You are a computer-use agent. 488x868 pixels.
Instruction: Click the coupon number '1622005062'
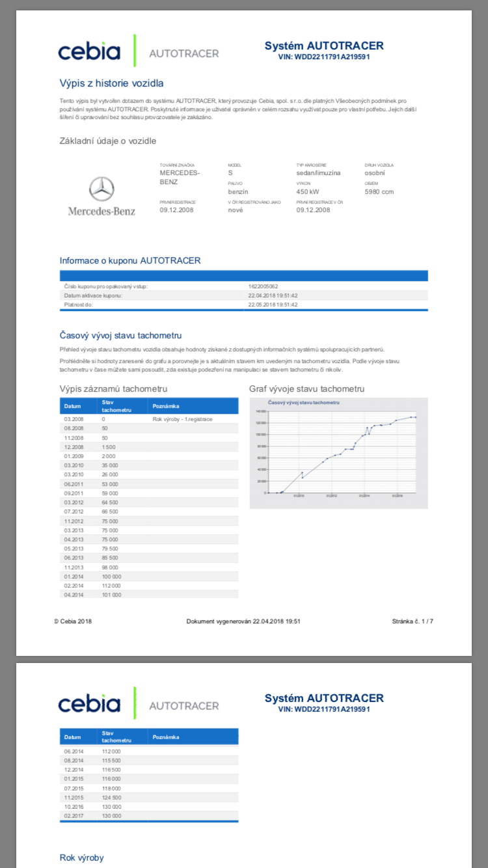point(263,286)
